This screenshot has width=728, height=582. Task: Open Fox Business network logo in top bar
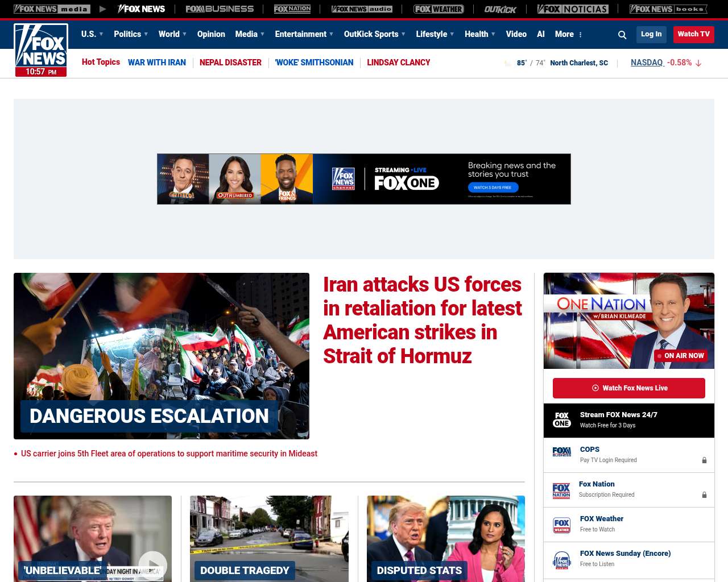pyautogui.click(x=220, y=9)
